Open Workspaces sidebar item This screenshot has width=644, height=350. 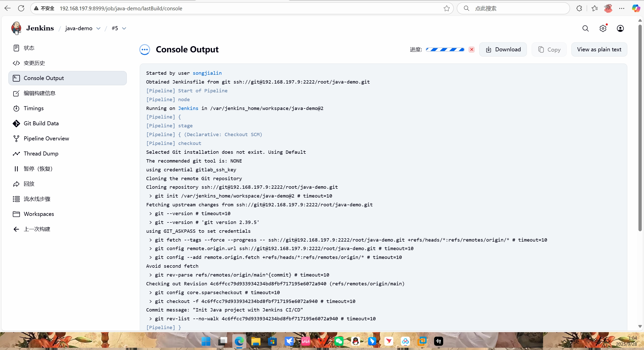click(x=67, y=214)
